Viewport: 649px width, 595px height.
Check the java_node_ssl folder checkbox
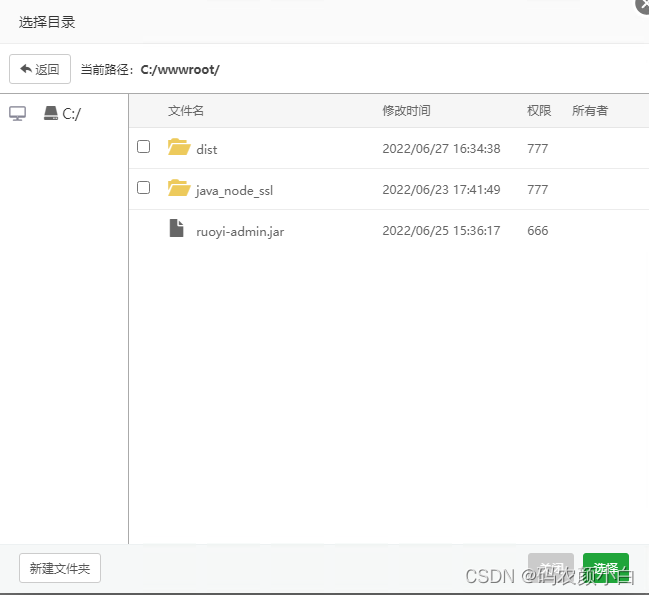[143, 187]
